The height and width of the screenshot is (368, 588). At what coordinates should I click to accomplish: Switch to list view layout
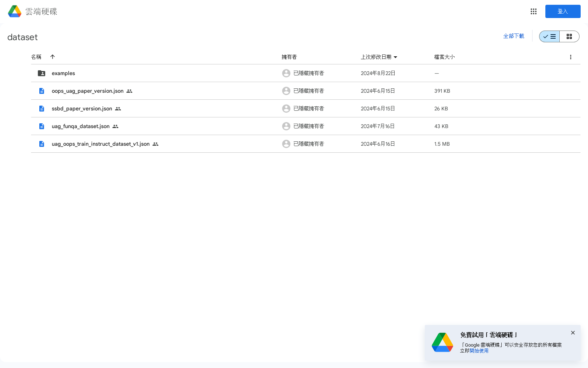[x=549, y=36]
